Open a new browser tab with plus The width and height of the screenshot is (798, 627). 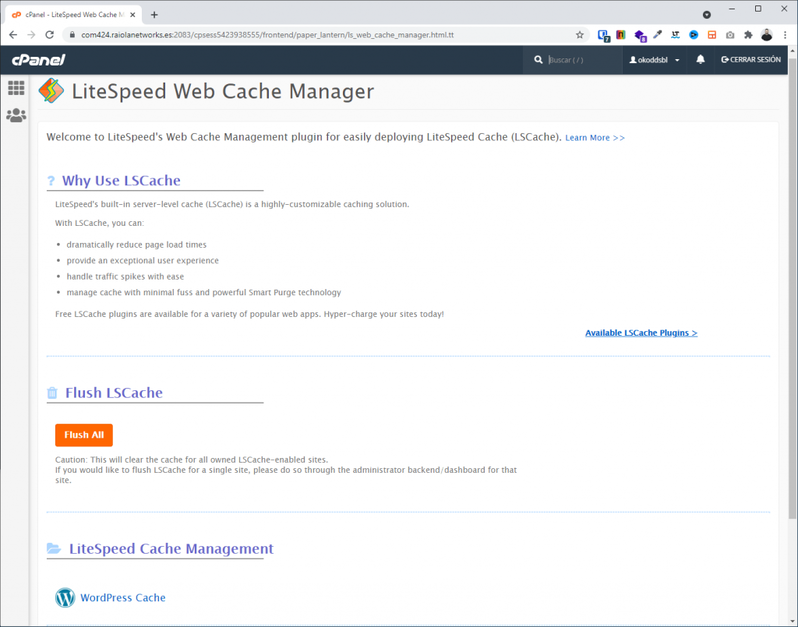(x=154, y=15)
